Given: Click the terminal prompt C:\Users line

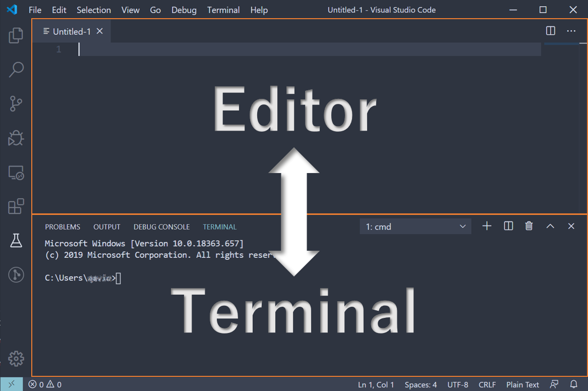Looking at the screenshot, I should tap(83, 278).
